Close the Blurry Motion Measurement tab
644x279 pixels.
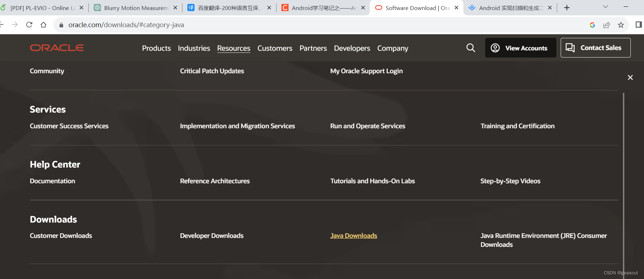coord(175,8)
